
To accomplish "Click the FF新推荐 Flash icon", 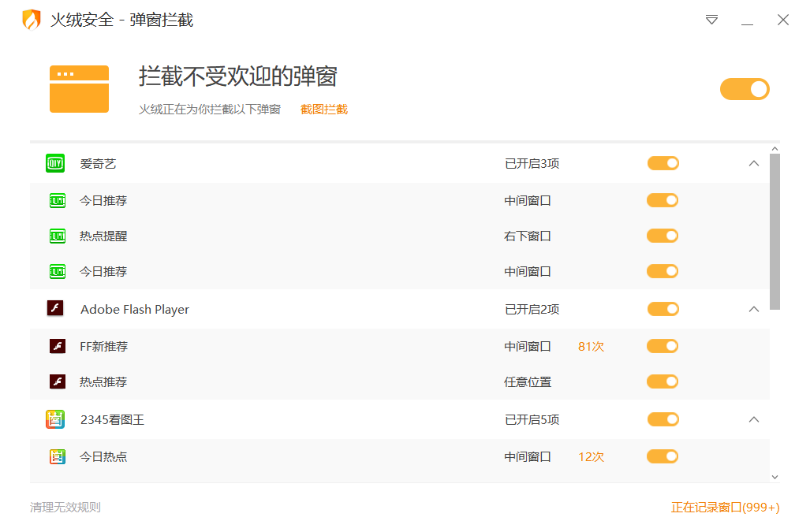I will pos(58,346).
